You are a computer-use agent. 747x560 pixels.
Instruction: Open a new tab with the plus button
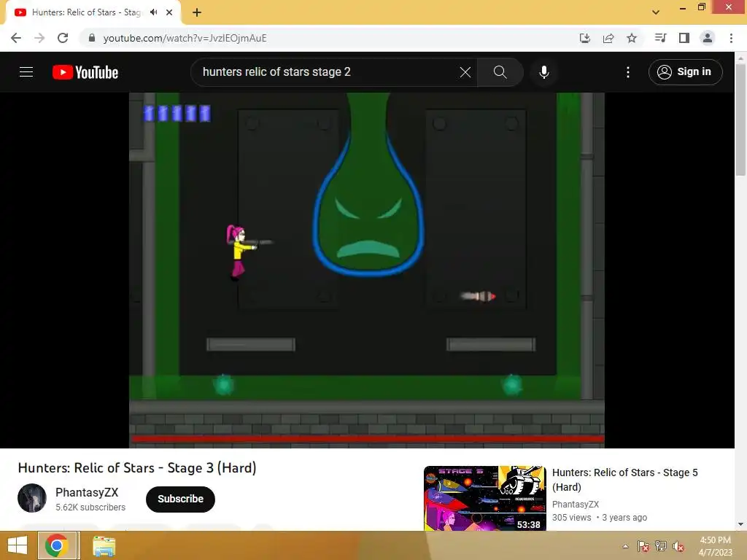pos(197,12)
